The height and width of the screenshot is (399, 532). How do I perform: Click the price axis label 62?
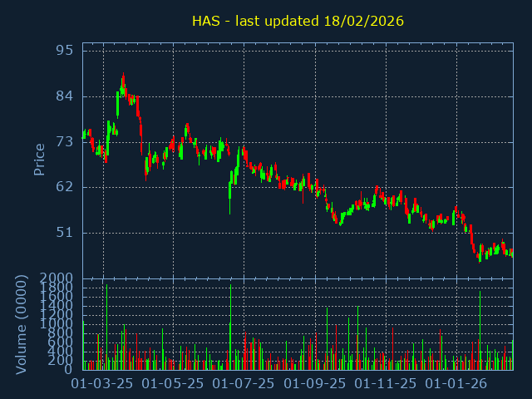tap(65, 186)
